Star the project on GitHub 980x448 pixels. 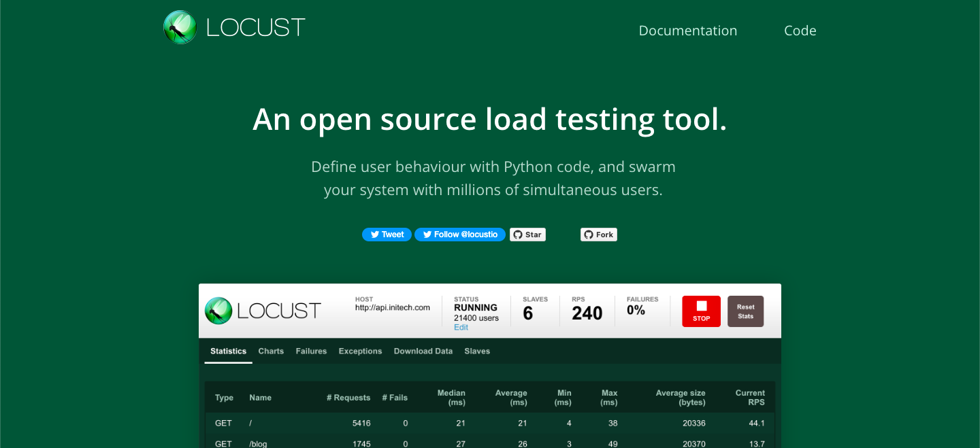tap(527, 235)
